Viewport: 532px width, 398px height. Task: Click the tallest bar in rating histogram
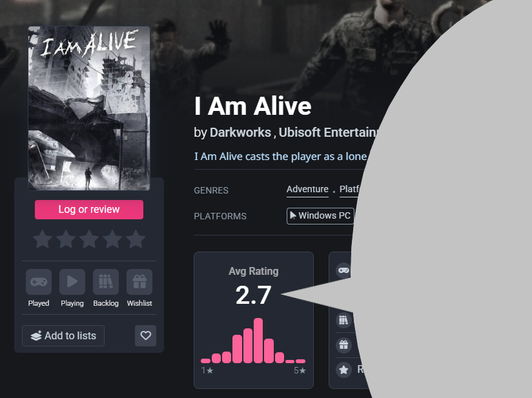258,341
